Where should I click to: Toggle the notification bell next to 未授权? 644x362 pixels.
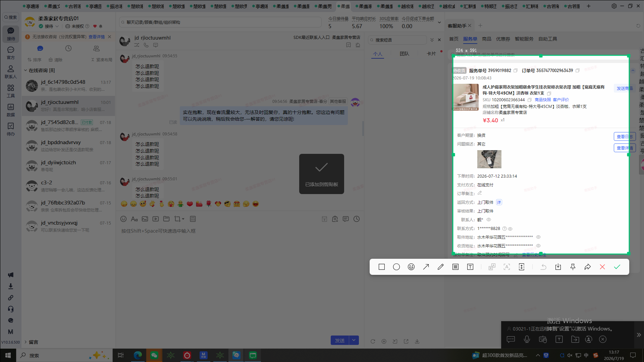[101, 26]
